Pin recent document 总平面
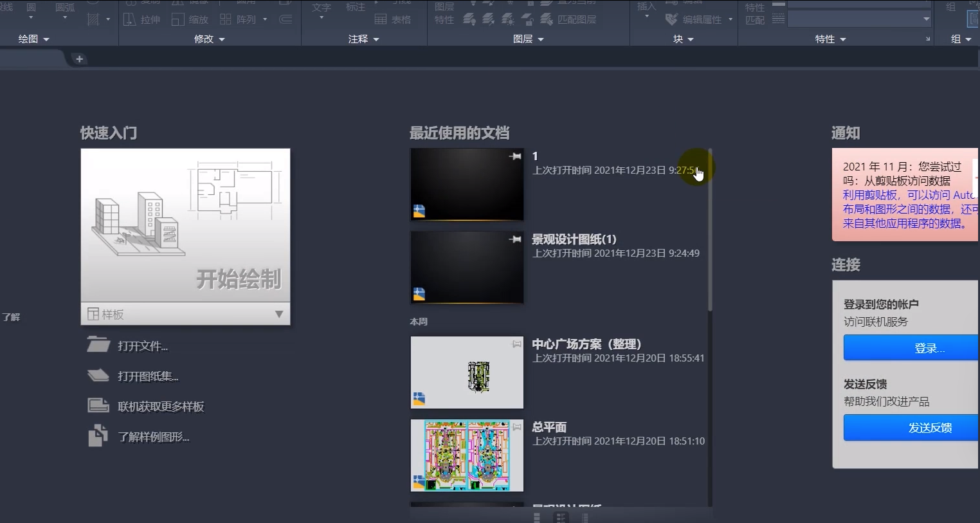This screenshot has height=523, width=980. [x=516, y=427]
